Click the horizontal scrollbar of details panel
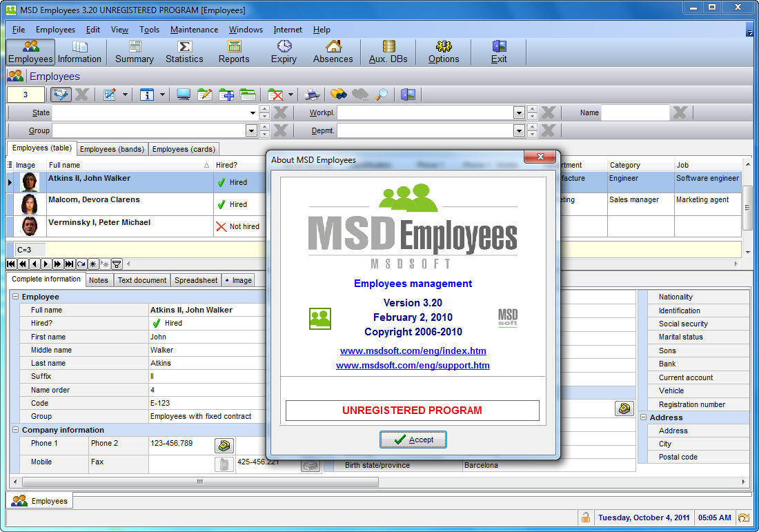 [x=200, y=482]
